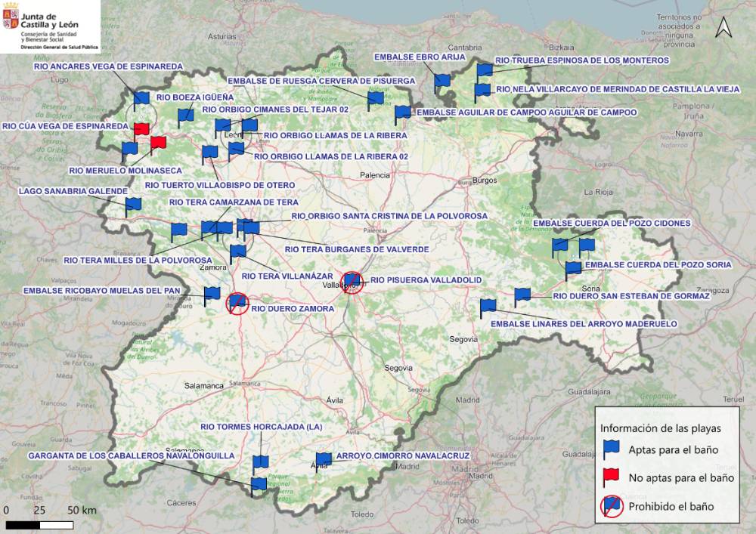Viewport: 756px width, 534px height.
Task: Click the 'La Rioja' region label
Action: point(598,192)
